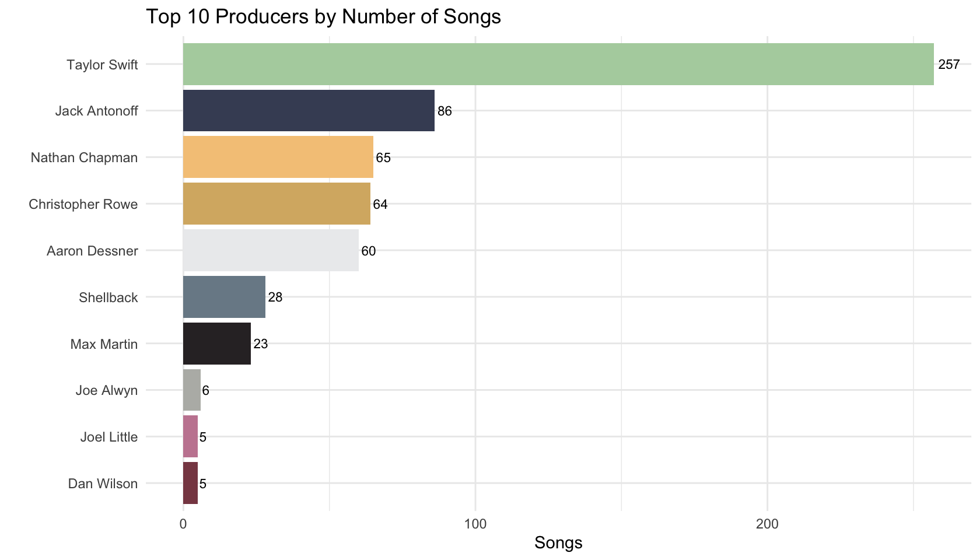
Task: Select the Dan Wilson axis label
Action: click(x=103, y=484)
